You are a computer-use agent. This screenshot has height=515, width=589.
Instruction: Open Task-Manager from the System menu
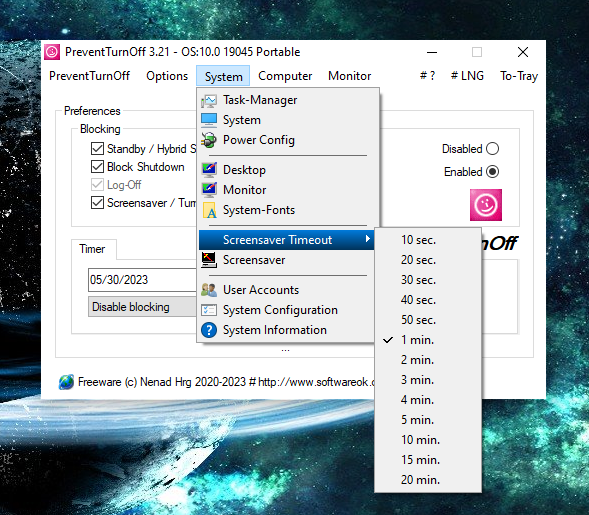coord(287,100)
